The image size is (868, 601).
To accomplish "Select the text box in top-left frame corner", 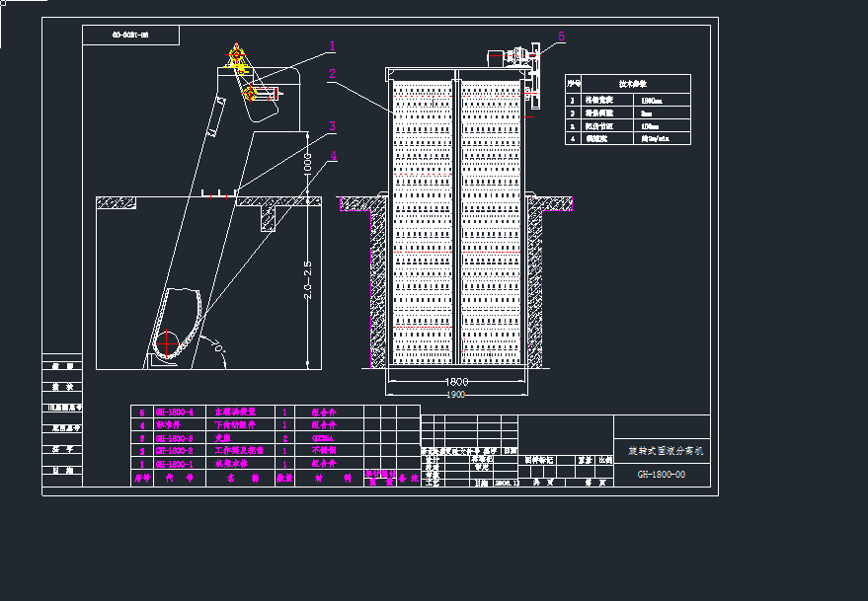I will coord(131,36).
